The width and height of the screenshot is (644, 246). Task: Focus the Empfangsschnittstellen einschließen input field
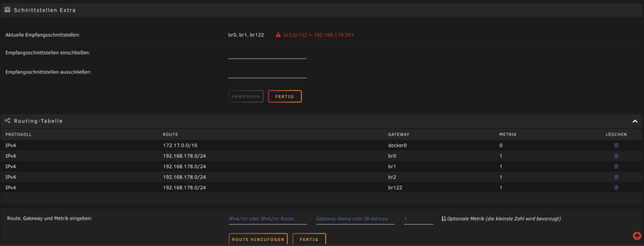pyautogui.click(x=267, y=54)
